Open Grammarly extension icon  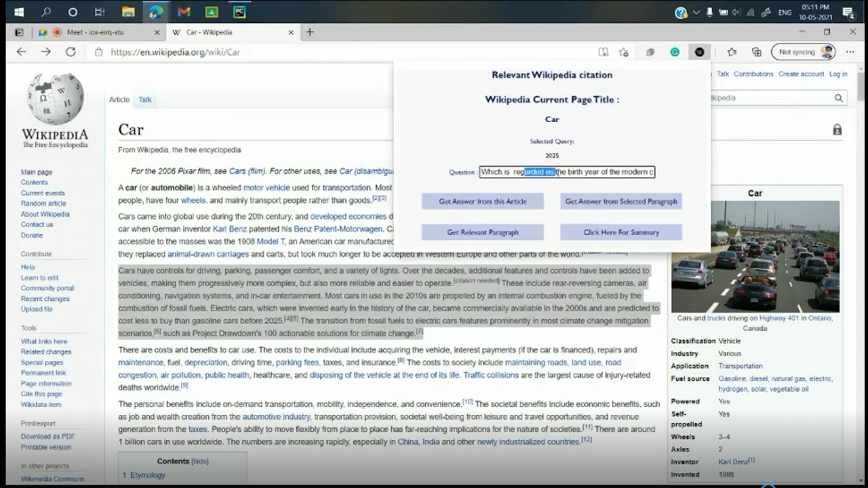point(675,52)
